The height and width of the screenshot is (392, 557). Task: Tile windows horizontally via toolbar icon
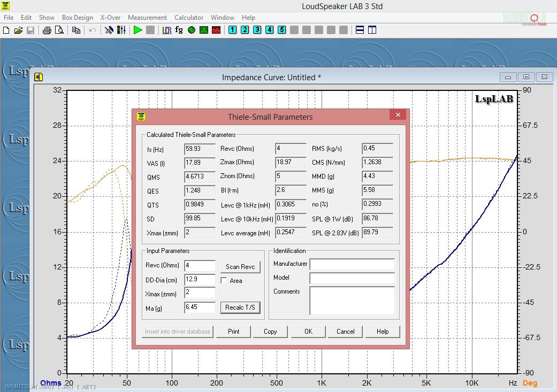point(360,30)
